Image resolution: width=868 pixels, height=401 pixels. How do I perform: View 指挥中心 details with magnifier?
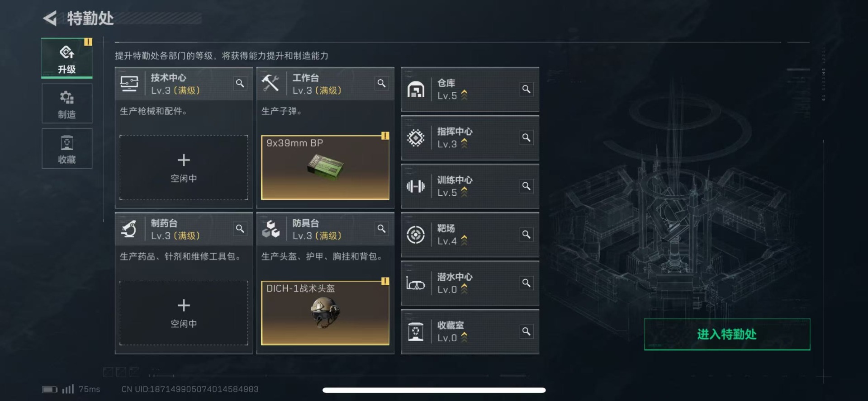tap(526, 137)
